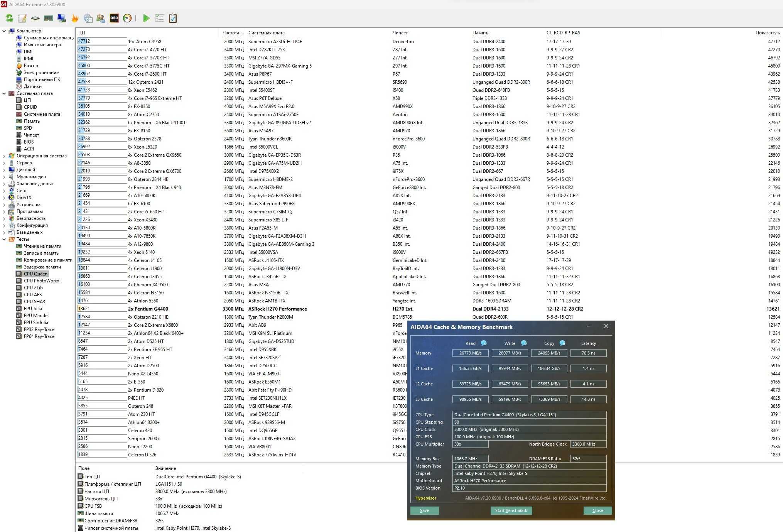The image size is (783, 532).
Task: Sort by Системная плата column header
Action: click(x=317, y=33)
